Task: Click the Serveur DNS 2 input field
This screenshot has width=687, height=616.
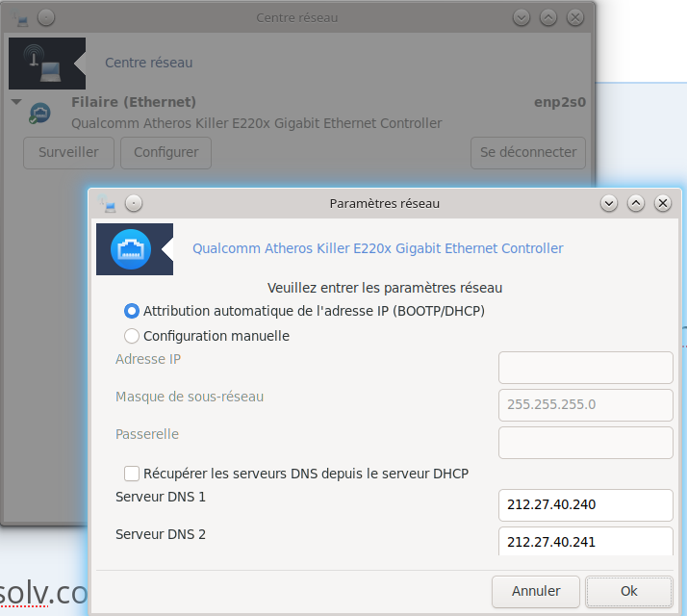Action: pyautogui.click(x=585, y=541)
